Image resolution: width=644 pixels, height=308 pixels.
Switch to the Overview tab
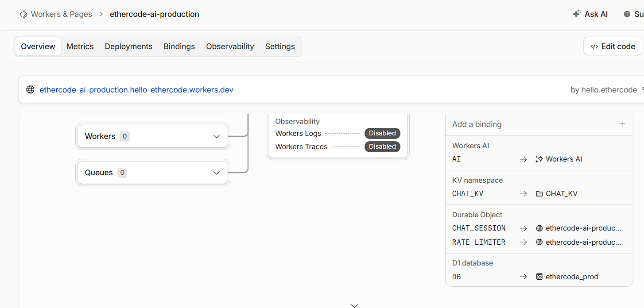point(38,46)
